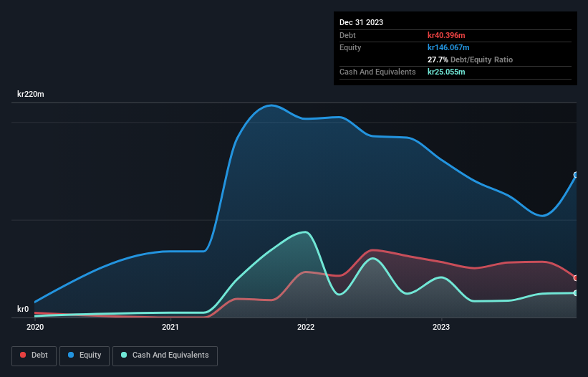The width and height of the screenshot is (588, 377).
Task: Click the Equity label in tooltip
Action: (x=350, y=47)
